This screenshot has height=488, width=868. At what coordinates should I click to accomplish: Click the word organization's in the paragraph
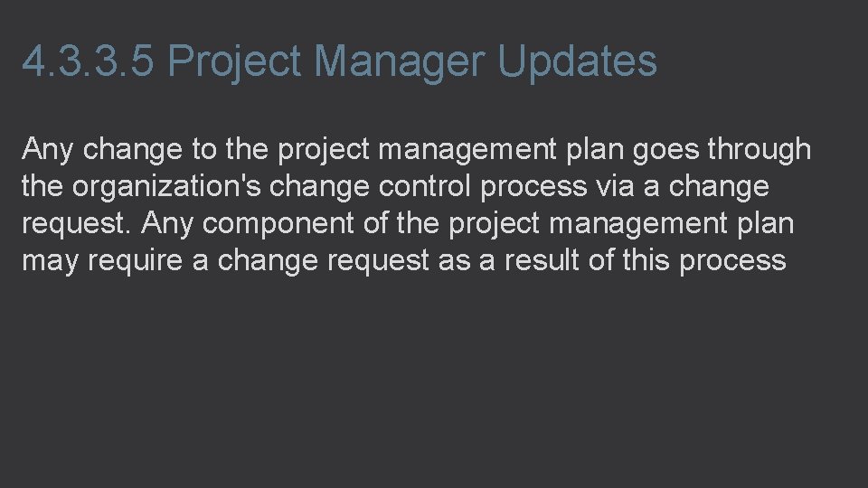tap(166, 186)
